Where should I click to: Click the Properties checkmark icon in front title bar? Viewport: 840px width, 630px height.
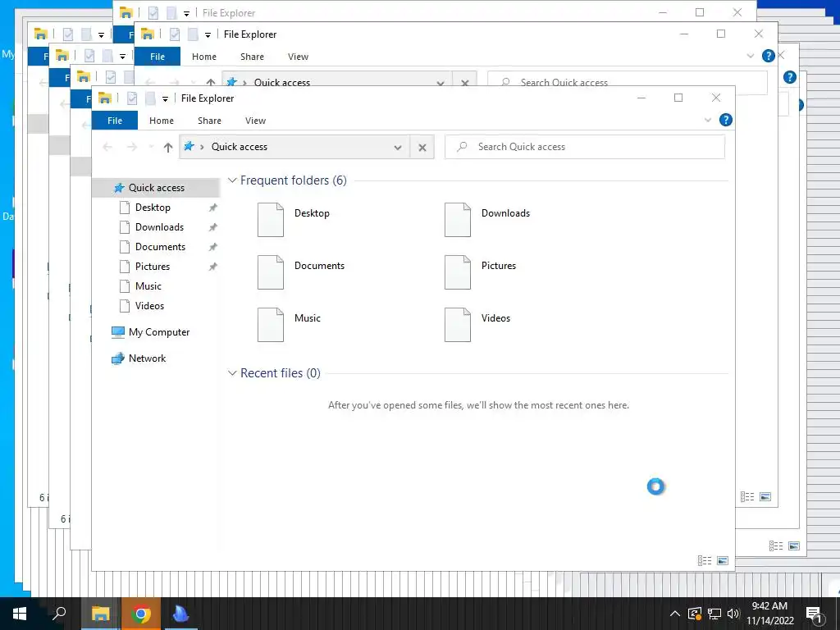(132, 98)
